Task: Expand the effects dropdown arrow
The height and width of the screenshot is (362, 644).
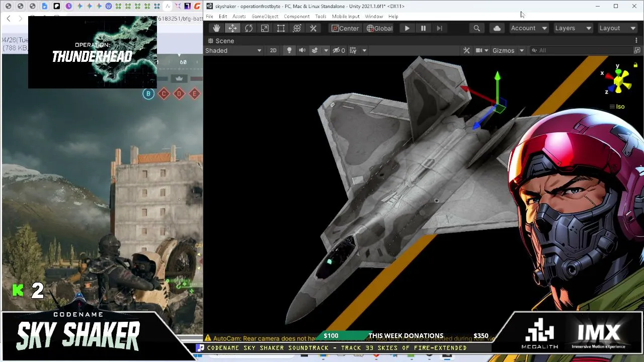Action: (x=326, y=50)
